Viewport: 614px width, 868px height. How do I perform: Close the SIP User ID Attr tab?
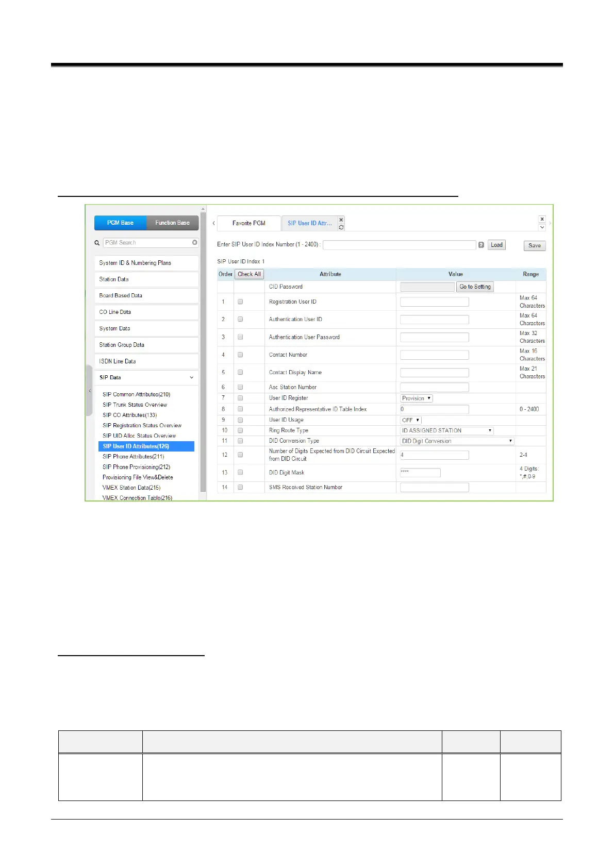pyautogui.click(x=341, y=220)
